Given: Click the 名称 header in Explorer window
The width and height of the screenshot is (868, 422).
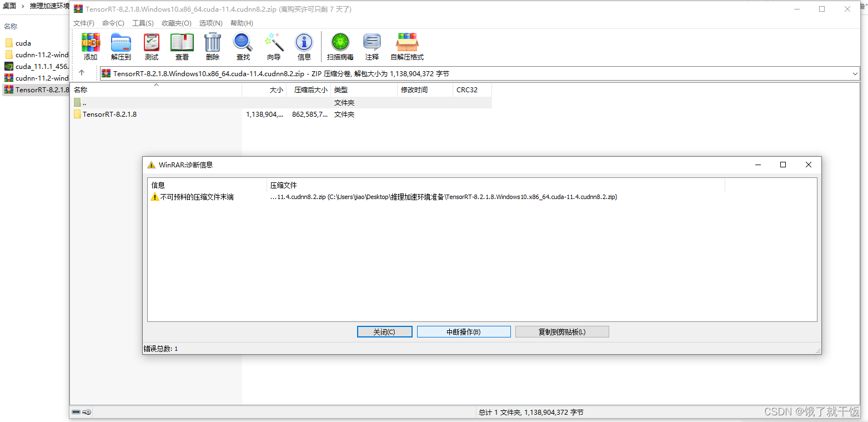Looking at the screenshot, I should (x=11, y=26).
